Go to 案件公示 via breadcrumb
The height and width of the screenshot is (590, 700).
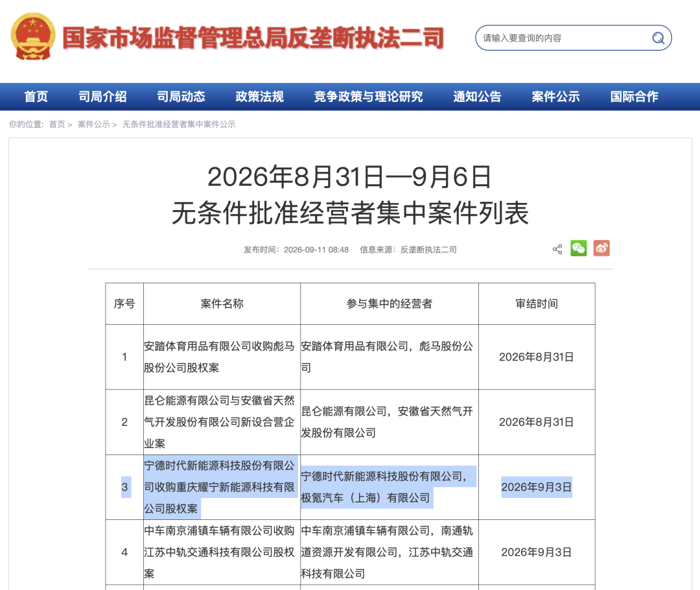coord(94,124)
